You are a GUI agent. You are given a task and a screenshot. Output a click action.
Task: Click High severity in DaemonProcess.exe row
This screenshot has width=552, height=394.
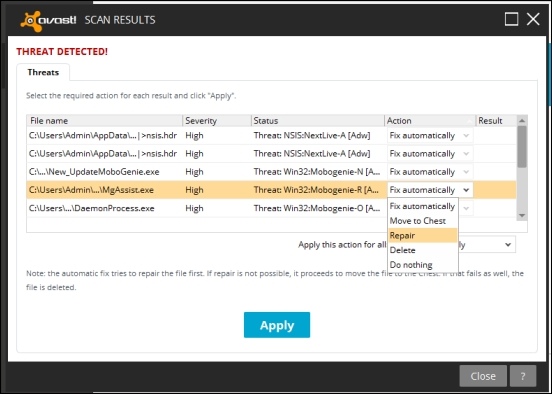point(194,208)
